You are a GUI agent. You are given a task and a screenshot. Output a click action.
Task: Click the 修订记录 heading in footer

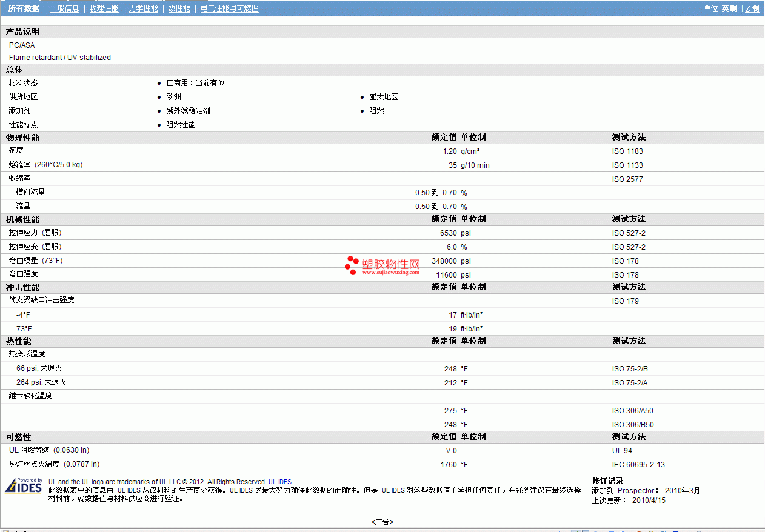coord(607,481)
